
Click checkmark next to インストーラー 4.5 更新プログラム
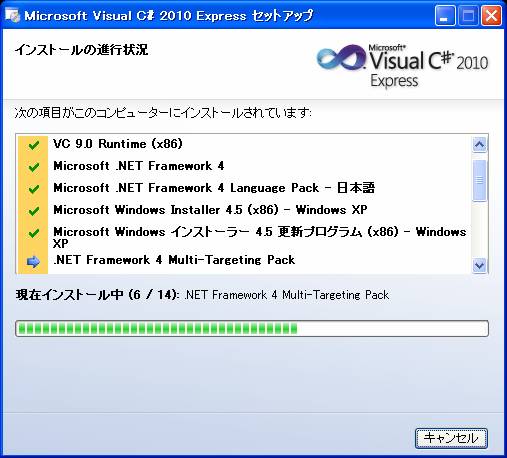[33, 233]
